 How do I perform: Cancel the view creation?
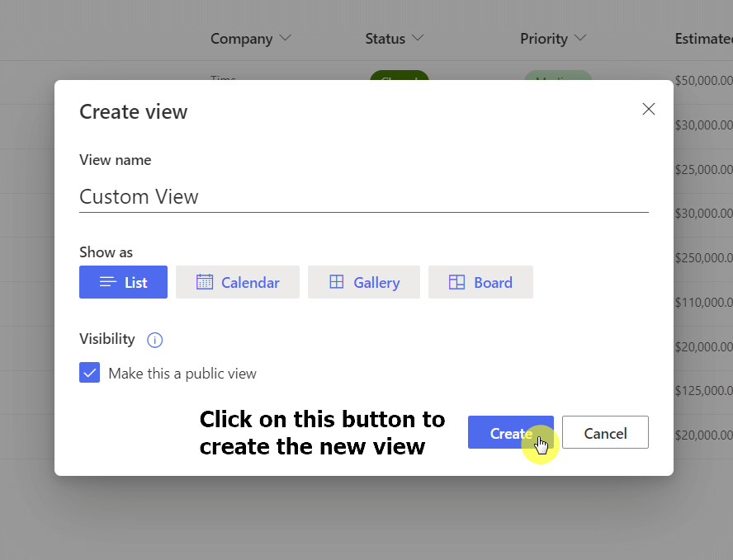605,432
